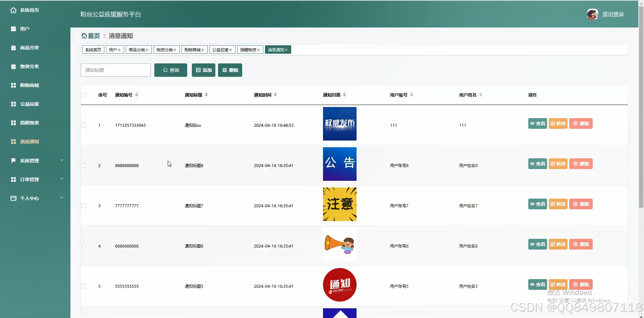Screen dimensions: 644x318
Task: Close the 购物商城 tab with its x
Action: [x=203, y=50]
